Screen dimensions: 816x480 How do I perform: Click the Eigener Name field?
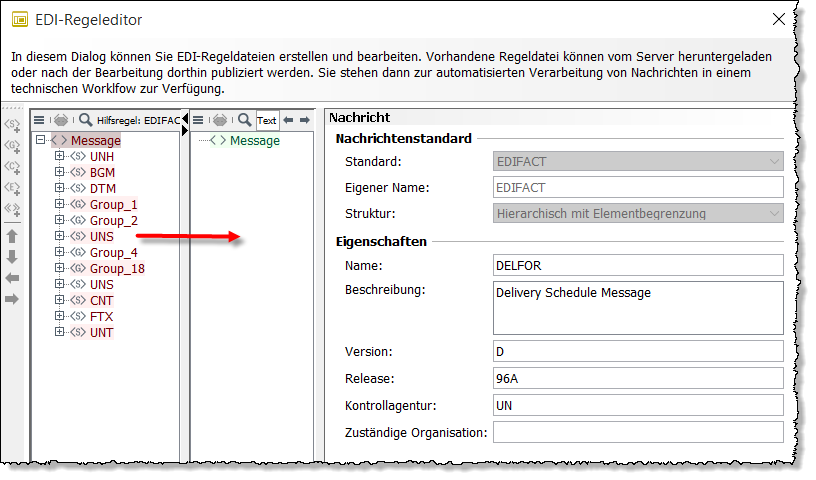(638, 187)
